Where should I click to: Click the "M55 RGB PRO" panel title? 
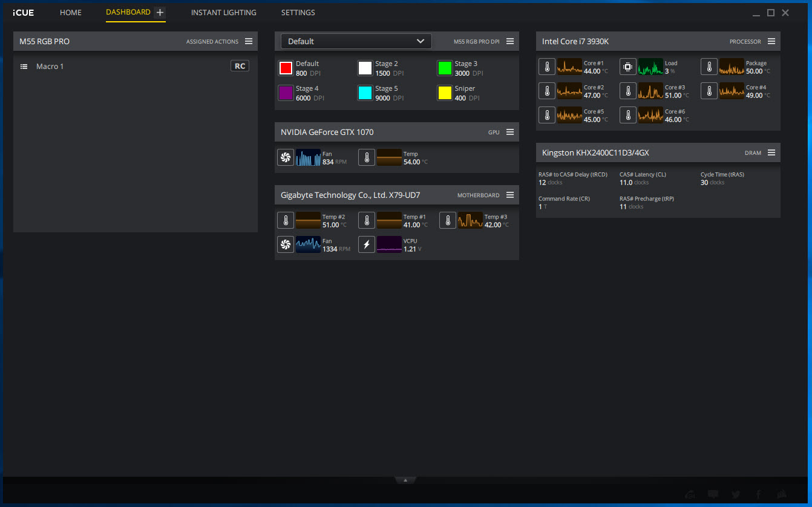[x=45, y=41]
